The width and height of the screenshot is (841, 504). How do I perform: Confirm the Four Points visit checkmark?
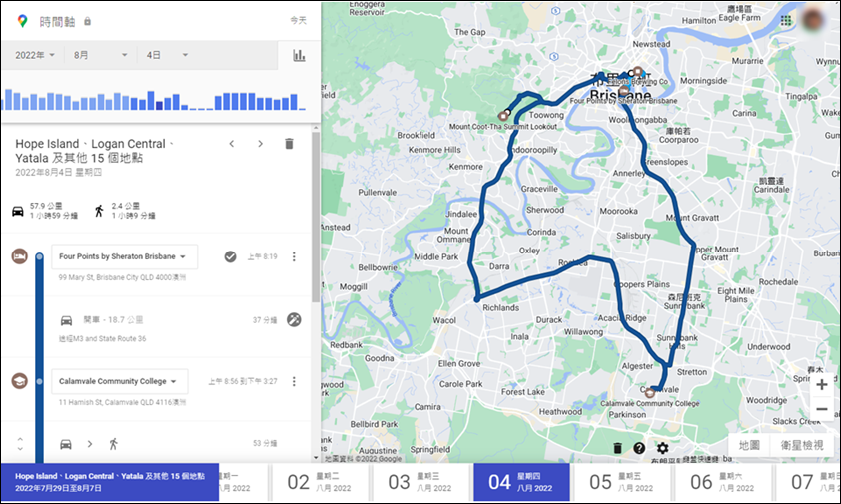pyautogui.click(x=230, y=256)
